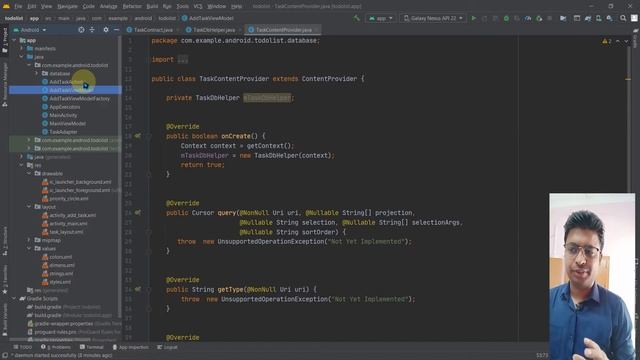The height and width of the screenshot is (360, 640).
Task: Open the Favorites star side tab
Action: [4, 280]
